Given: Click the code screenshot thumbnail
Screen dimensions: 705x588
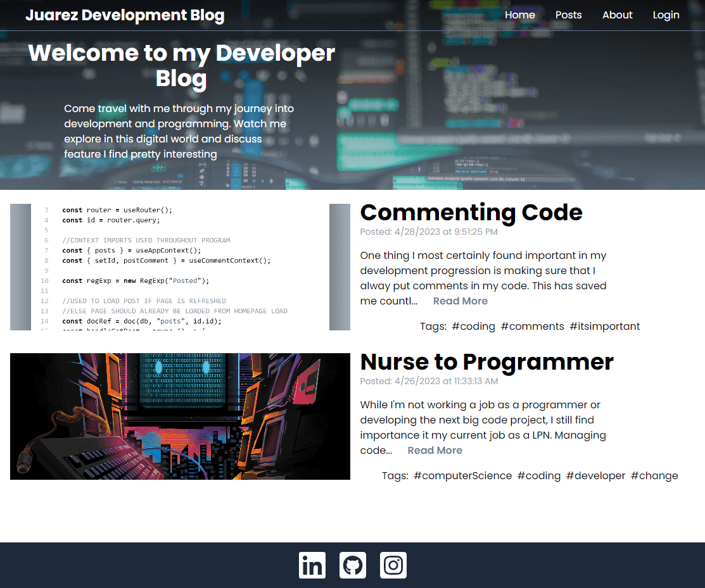Looking at the screenshot, I should (180, 267).
